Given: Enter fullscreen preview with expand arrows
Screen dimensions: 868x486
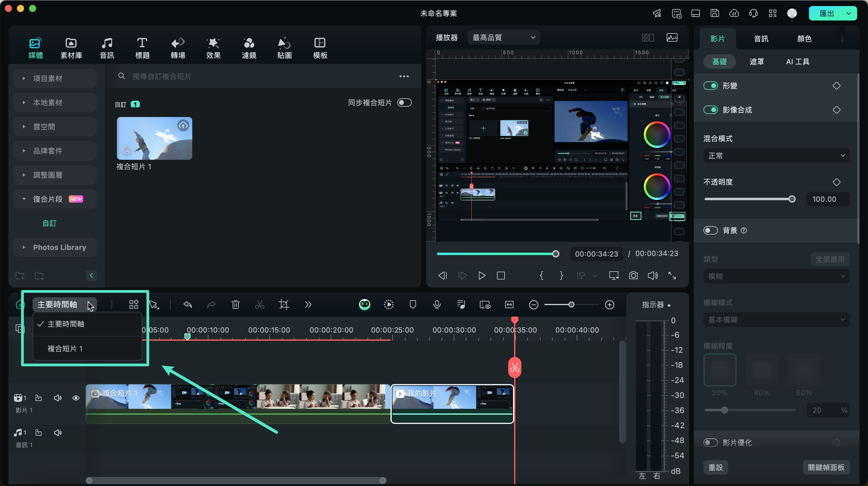Looking at the screenshot, I should pyautogui.click(x=672, y=275).
